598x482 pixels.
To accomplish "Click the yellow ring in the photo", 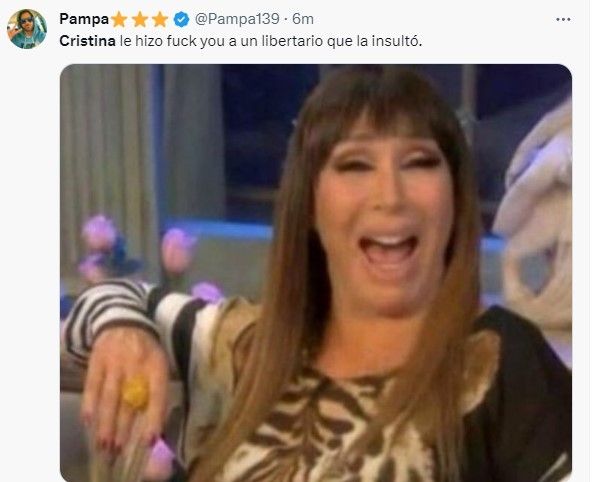I will [136, 393].
